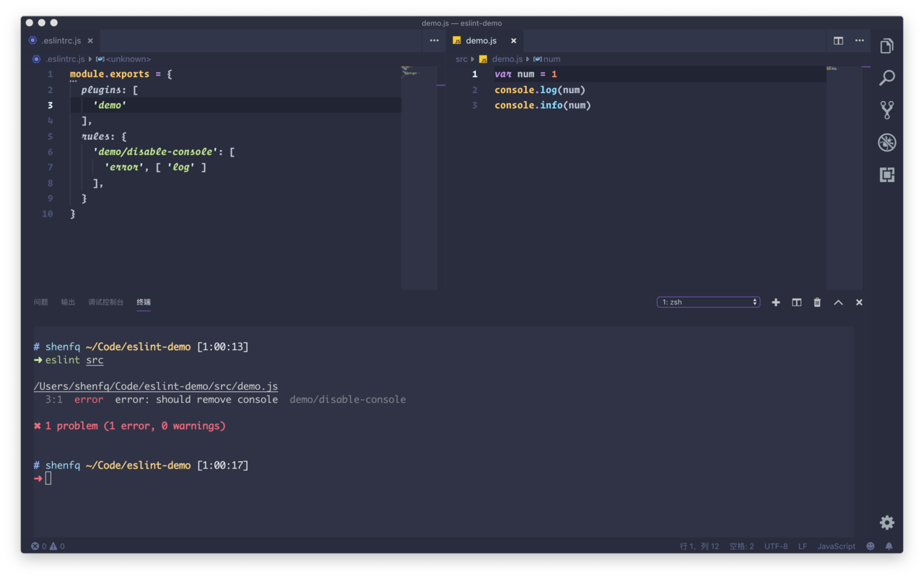Viewport: 924px width, 579px height.
Task: Click '1 problem (1 error, 0 warnings)' terminal text
Action: [x=135, y=426]
